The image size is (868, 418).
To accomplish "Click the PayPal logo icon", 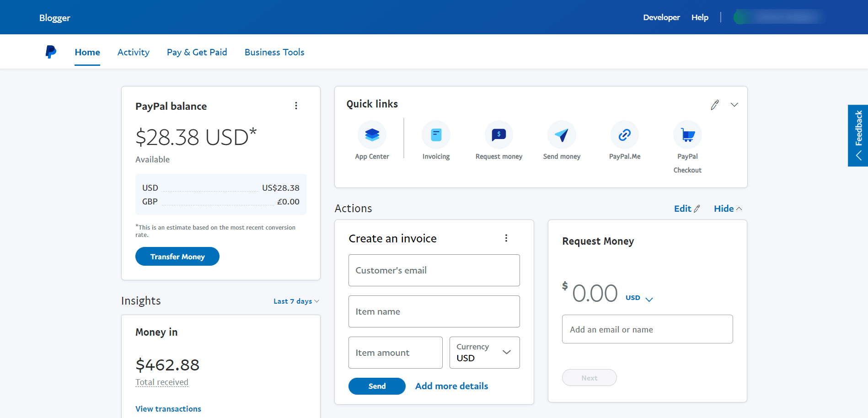I will point(51,52).
